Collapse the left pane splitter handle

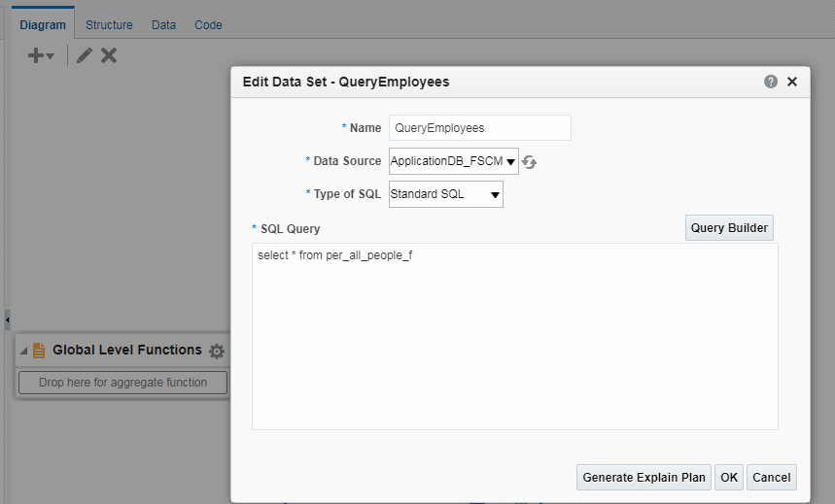click(7, 318)
